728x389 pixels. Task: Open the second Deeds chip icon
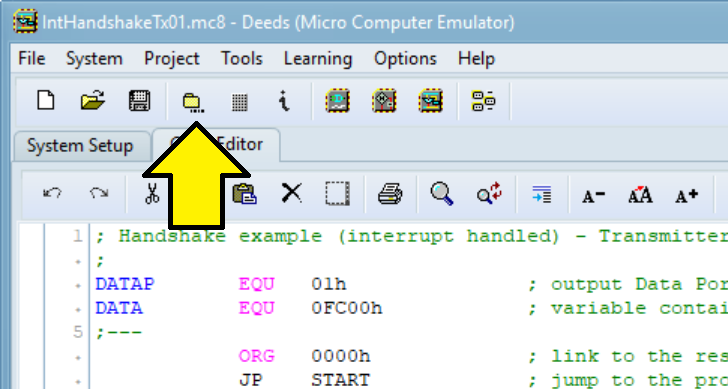[x=384, y=101]
